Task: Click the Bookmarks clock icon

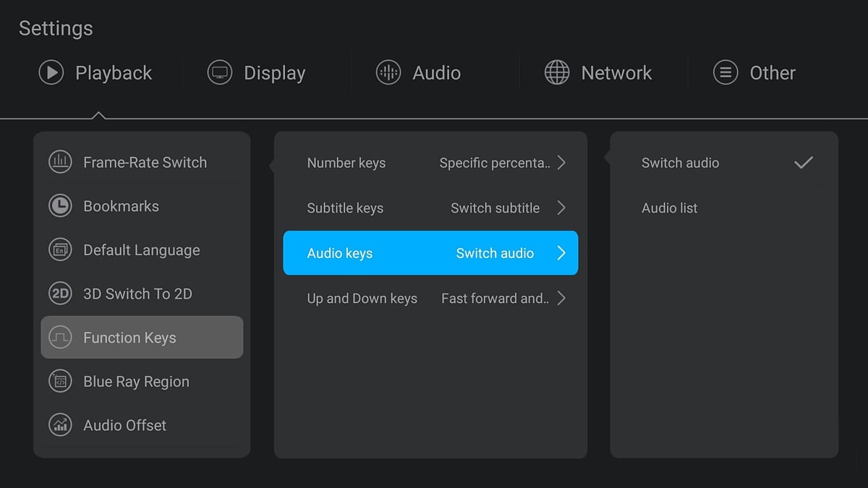Action: coord(60,206)
